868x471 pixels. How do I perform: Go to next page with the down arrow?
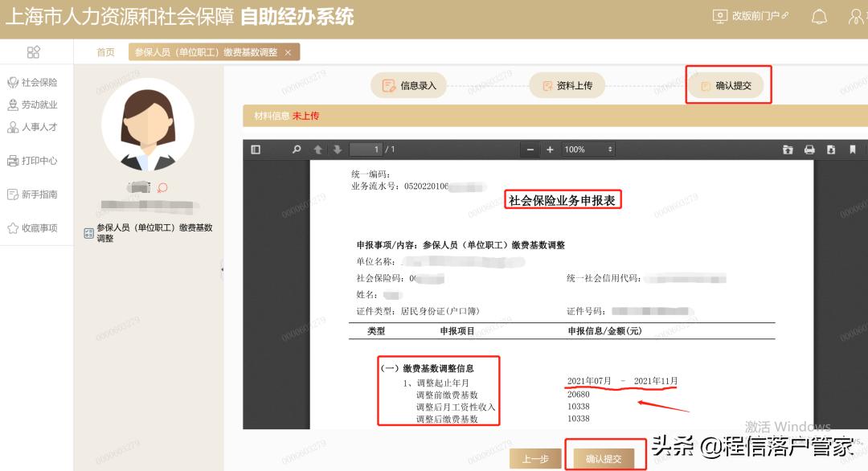(x=337, y=149)
